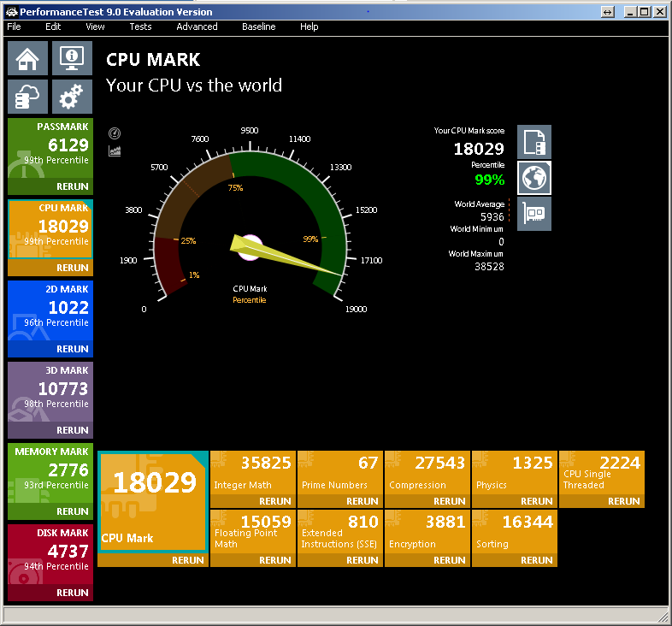Open the Advanced menu
Image resolution: width=672 pixels, height=626 pixels.
pyautogui.click(x=197, y=27)
